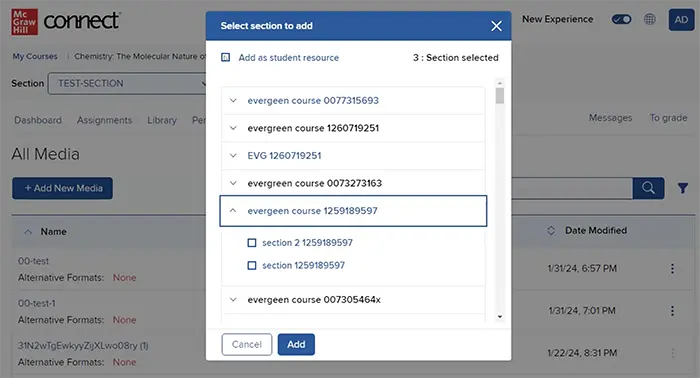Toggle the New Experience switch

click(621, 19)
